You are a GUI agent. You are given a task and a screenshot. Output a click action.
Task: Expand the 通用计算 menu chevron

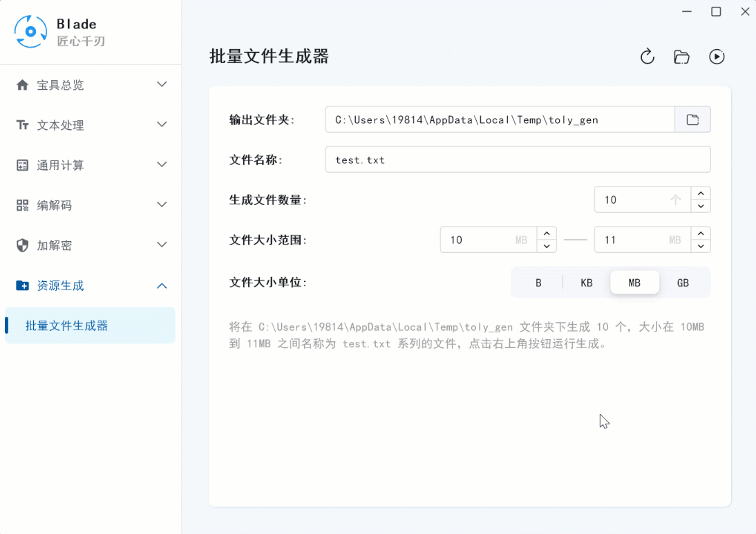[x=162, y=164]
